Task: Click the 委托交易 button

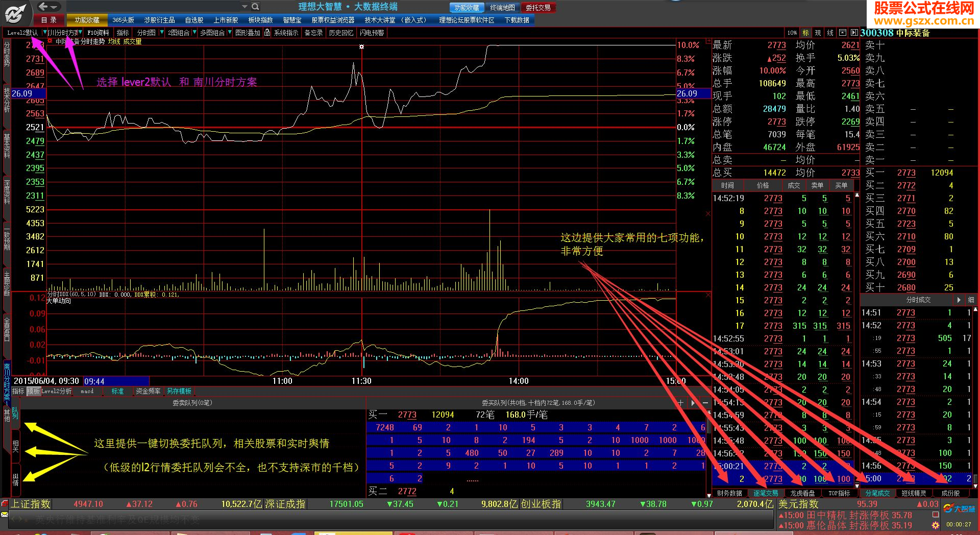Action: click(x=538, y=8)
